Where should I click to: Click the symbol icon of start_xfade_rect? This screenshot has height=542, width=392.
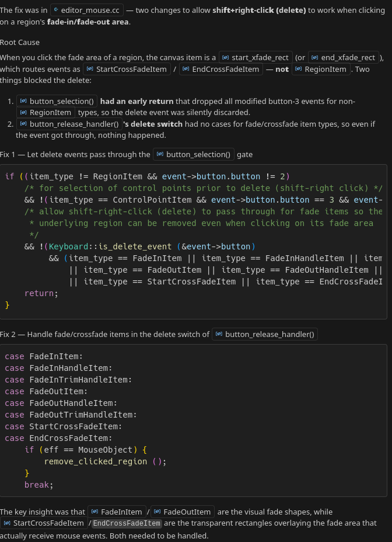click(x=225, y=57)
